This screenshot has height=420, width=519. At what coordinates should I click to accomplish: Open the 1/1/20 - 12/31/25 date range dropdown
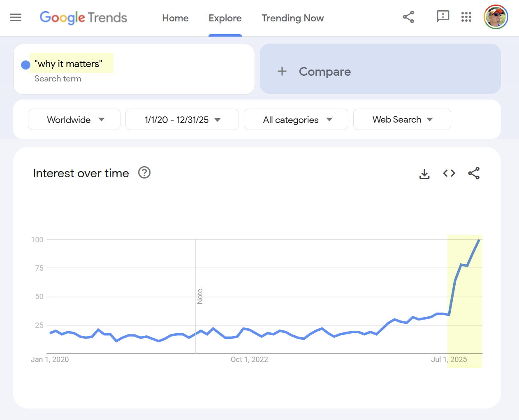182,120
